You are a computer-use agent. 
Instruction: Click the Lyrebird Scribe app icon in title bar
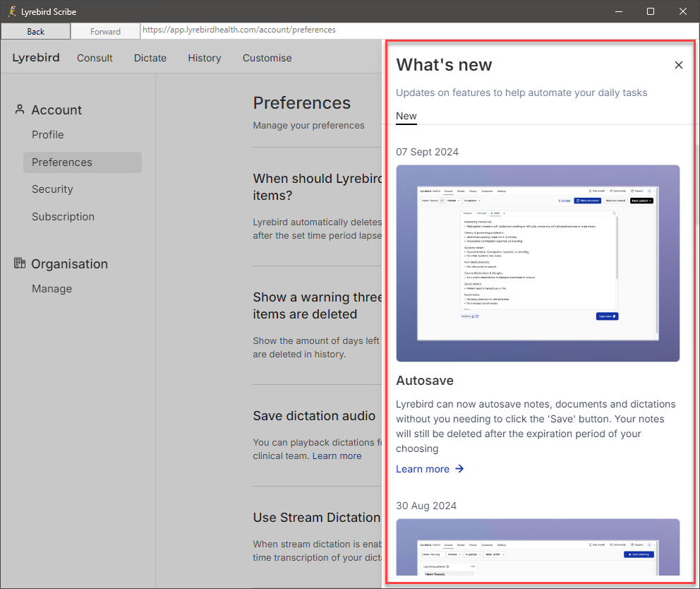[x=12, y=11]
